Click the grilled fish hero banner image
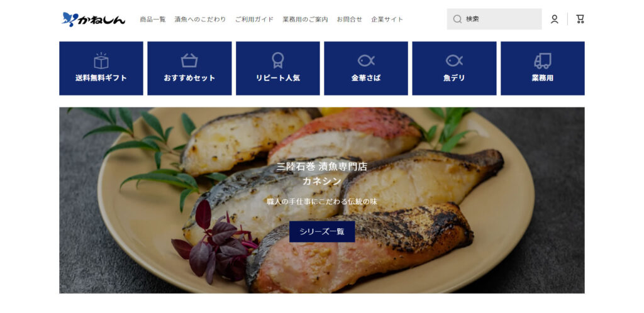This screenshot has width=644, height=313. pos(322,200)
